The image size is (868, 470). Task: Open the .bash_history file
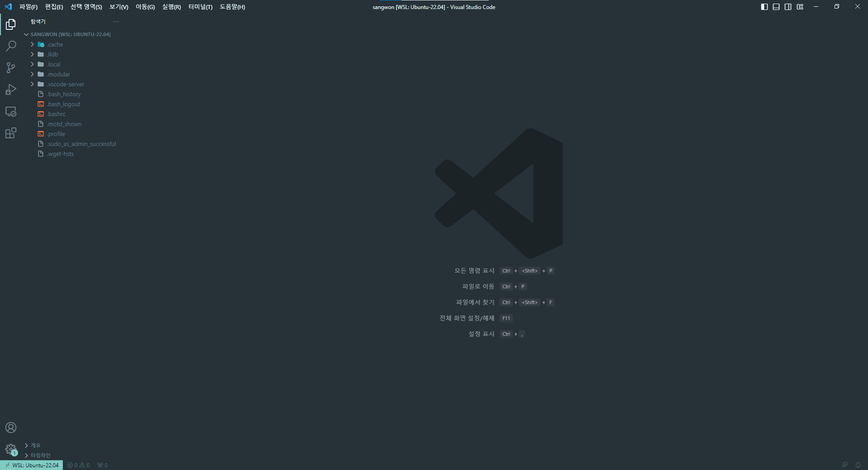[x=72, y=94]
